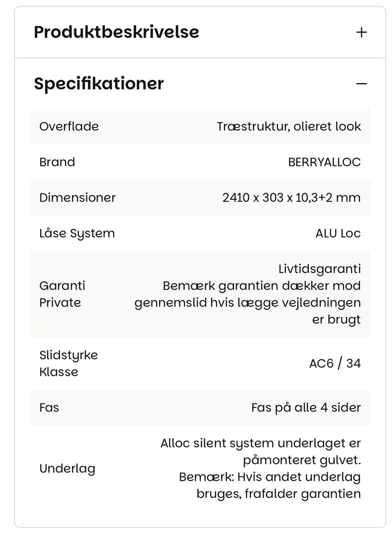Click the BERRYALLOC brand value
The height and width of the screenshot is (546, 392).
coord(324,162)
